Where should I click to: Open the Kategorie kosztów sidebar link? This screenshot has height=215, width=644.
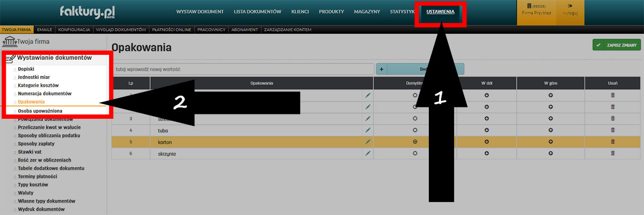pos(38,85)
